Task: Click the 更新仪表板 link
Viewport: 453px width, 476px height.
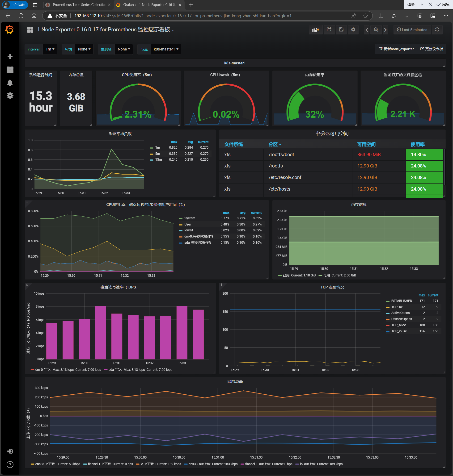Action: [432, 49]
